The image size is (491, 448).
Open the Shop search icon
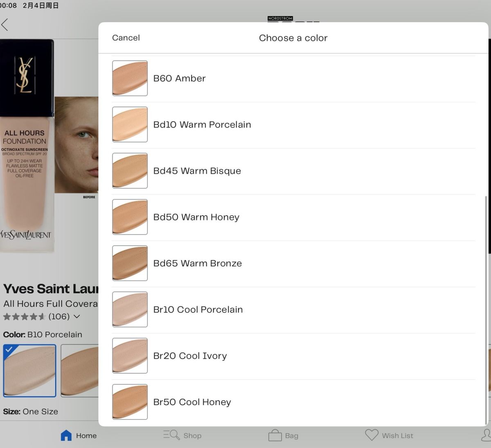point(171,435)
